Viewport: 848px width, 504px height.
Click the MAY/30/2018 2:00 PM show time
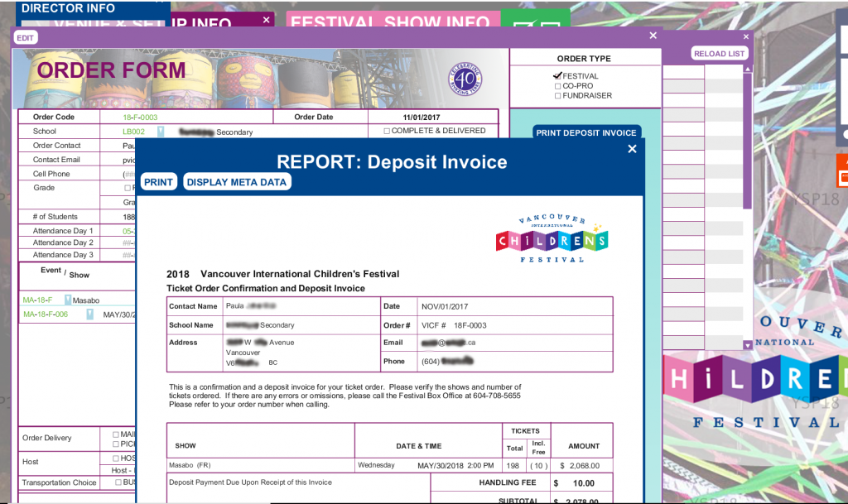point(455,465)
